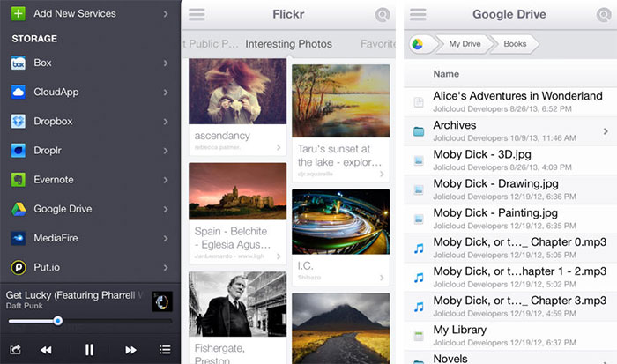Screen dimensions: 617x364
Task: Expand the Droplr row chevron
Action: [166, 151]
